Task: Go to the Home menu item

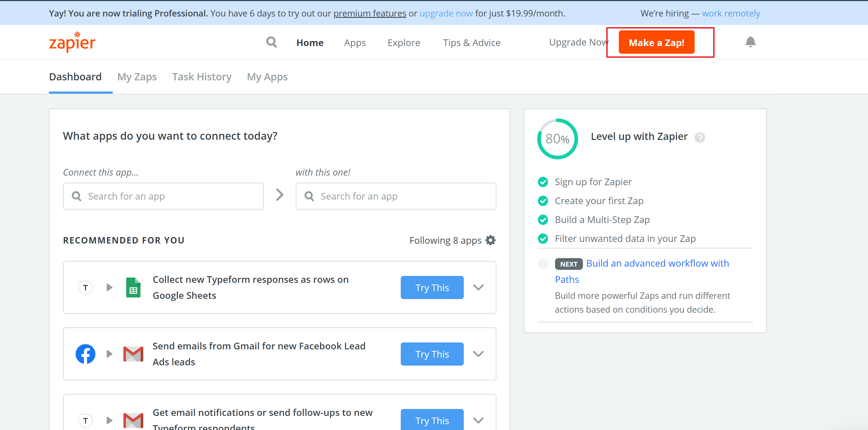Action: [x=310, y=43]
